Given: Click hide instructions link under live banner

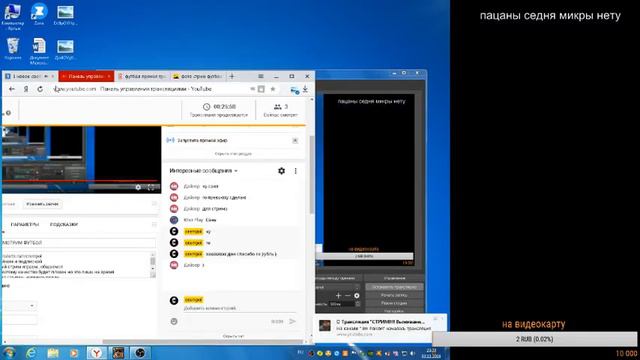Looking at the screenshot, I should (x=233, y=154).
